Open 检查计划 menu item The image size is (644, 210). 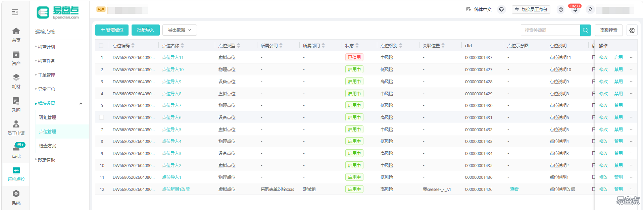click(46, 47)
